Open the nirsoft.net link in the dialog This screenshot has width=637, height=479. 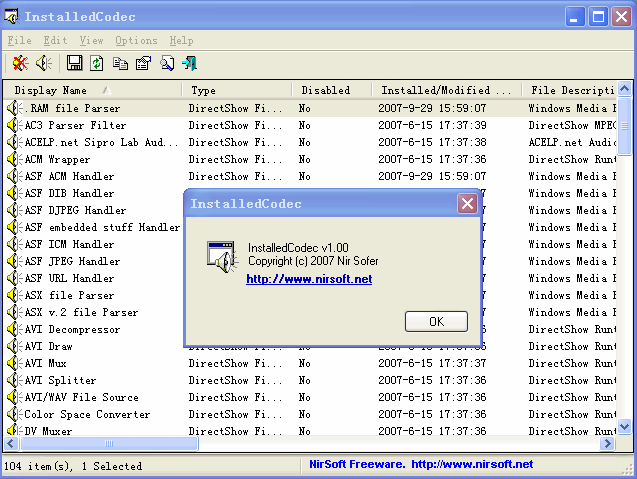point(309,279)
